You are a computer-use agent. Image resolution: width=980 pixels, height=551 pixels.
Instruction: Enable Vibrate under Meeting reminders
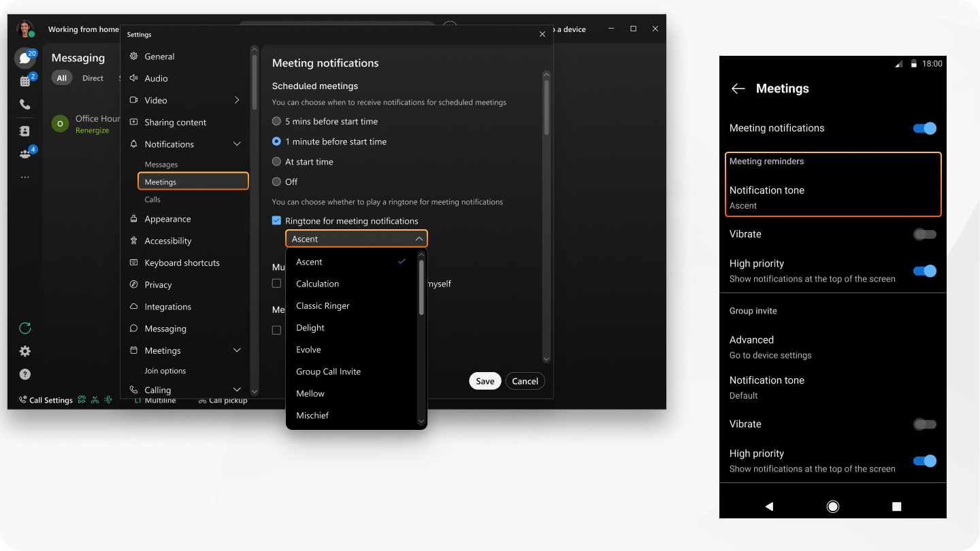(925, 234)
